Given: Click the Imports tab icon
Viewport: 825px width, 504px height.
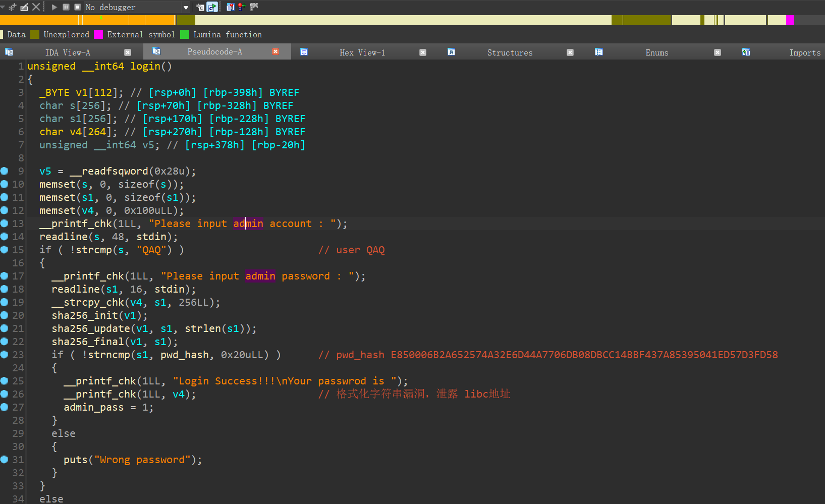Looking at the screenshot, I should [746, 52].
